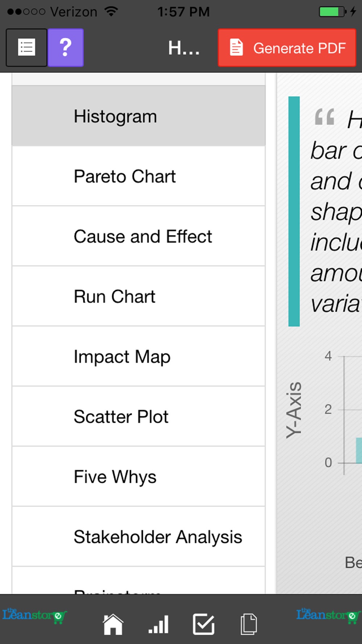Screen dimensions: 362x644
Task: Tap the checkmark box icon in bottom bar
Action: coord(203,624)
